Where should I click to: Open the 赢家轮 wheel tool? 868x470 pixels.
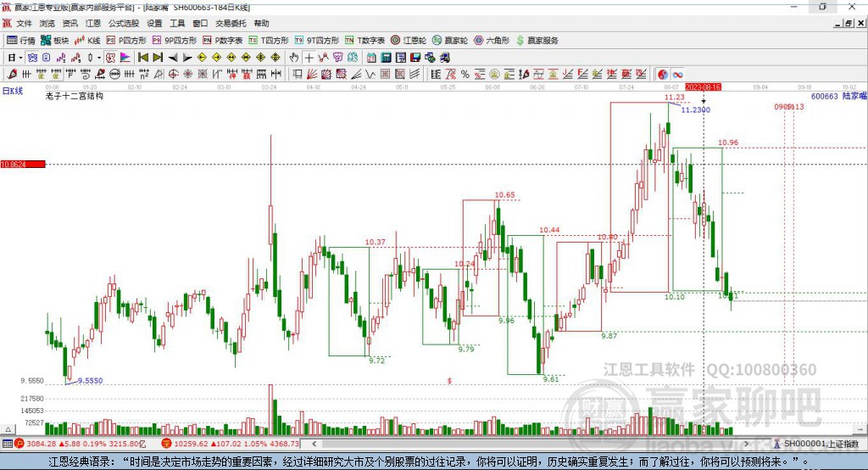point(450,41)
